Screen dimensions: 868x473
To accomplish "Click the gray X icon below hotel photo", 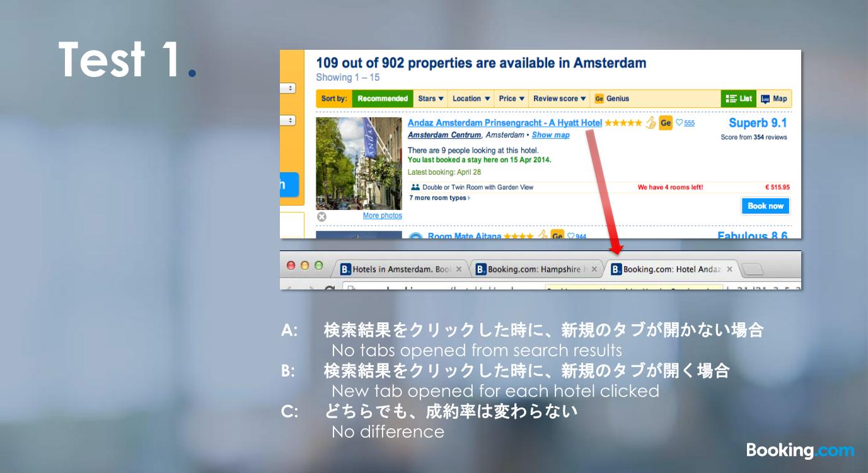I will (321, 216).
